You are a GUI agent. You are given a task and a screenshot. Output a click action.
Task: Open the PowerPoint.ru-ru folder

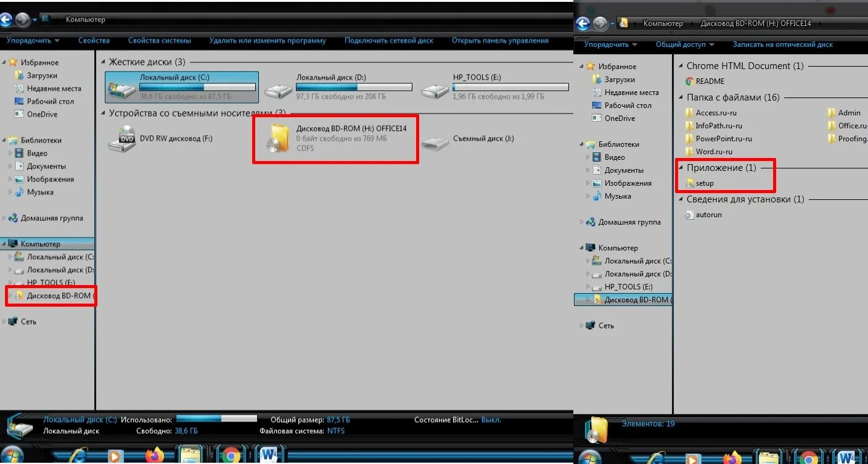point(718,139)
